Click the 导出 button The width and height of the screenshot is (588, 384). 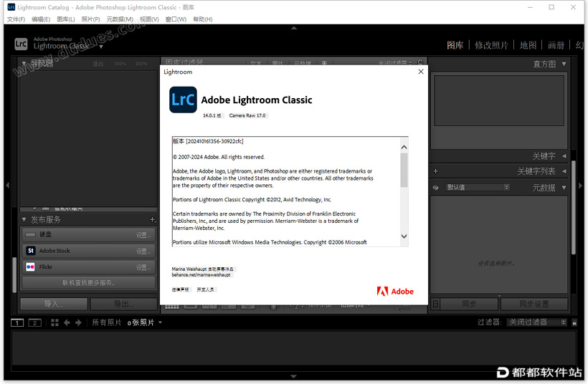[x=124, y=304]
